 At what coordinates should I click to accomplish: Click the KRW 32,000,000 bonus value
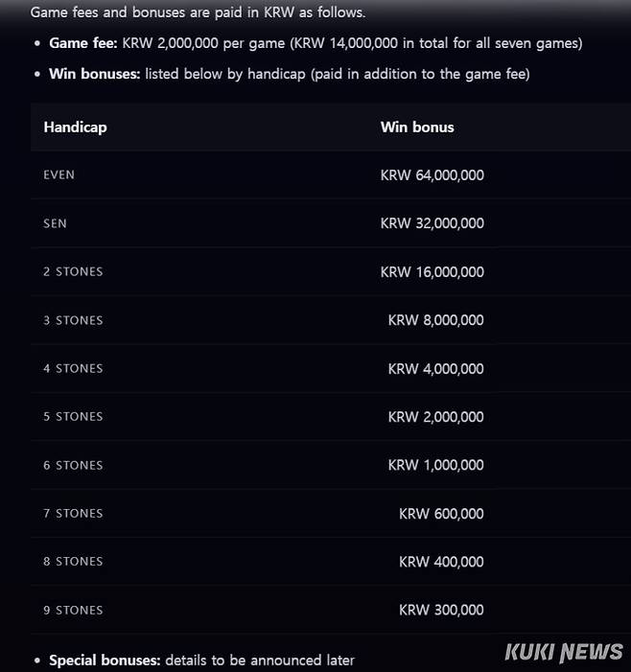point(432,223)
